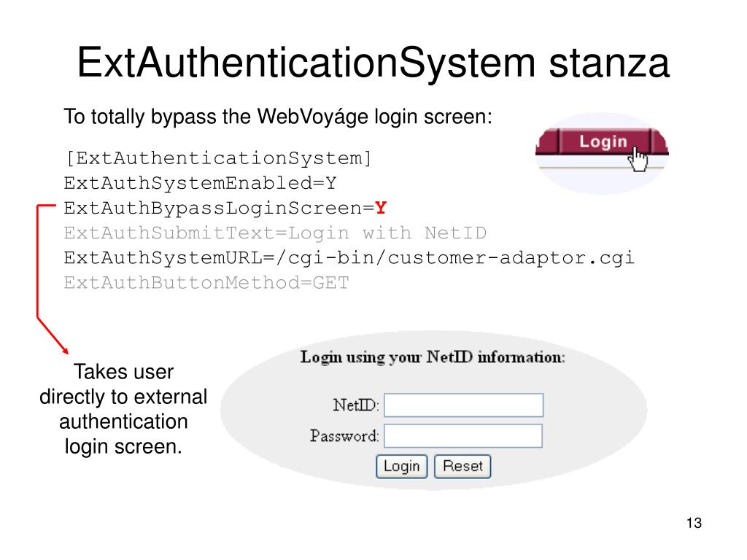Click the maroon Login tab button
Screen dimensions: 747x560
click(603, 141)
